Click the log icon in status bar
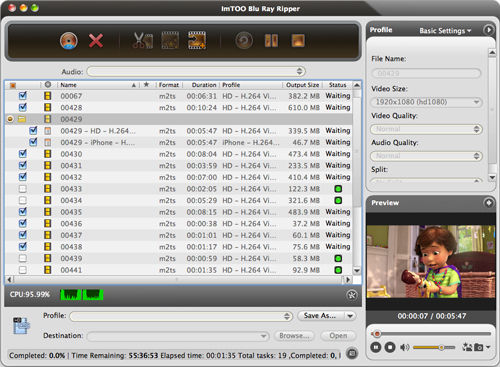The width and height of the screenshot is (500, 367). [352, 353]
